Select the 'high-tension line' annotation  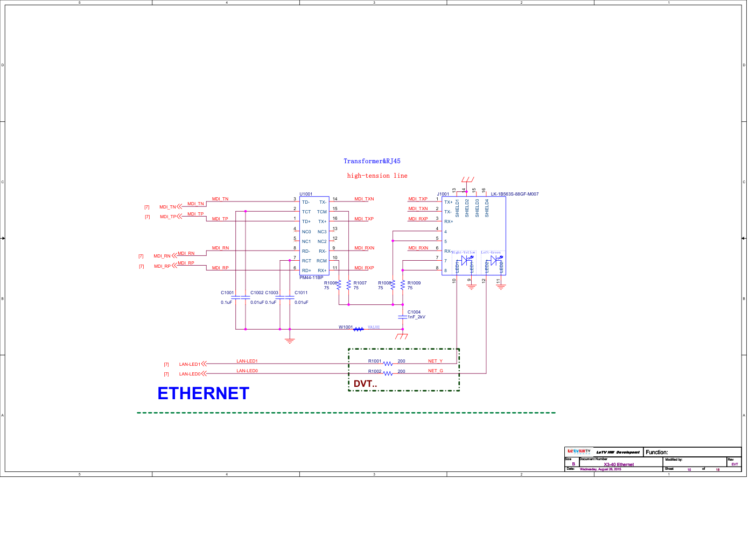(x=377, y=176)
